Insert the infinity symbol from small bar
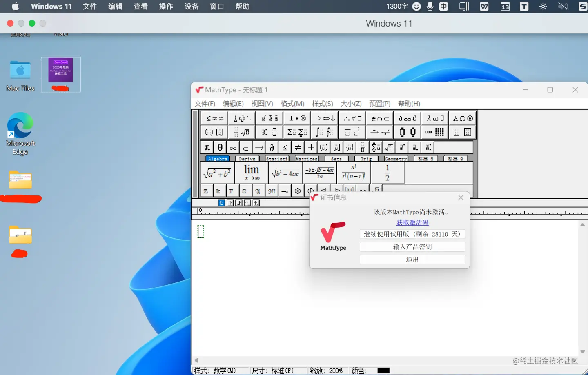588x375 pixels. click(233, 147)
